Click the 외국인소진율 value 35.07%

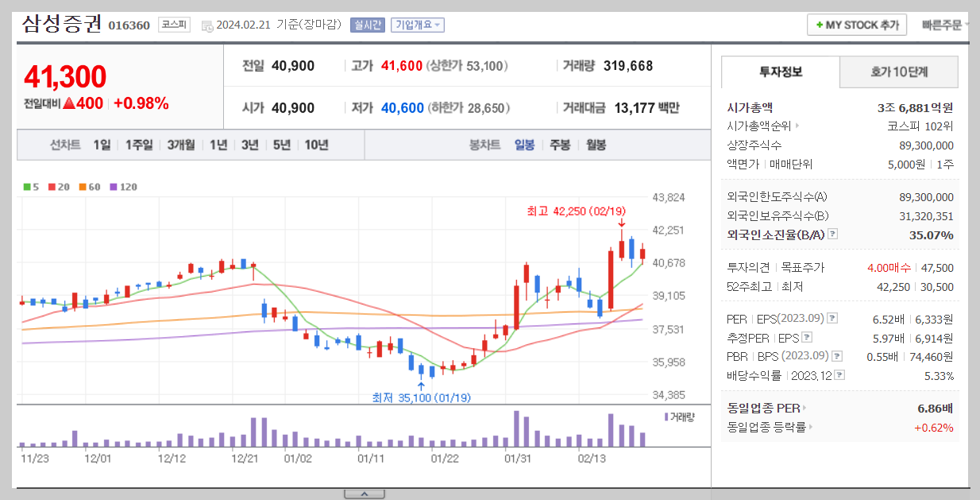931,234
